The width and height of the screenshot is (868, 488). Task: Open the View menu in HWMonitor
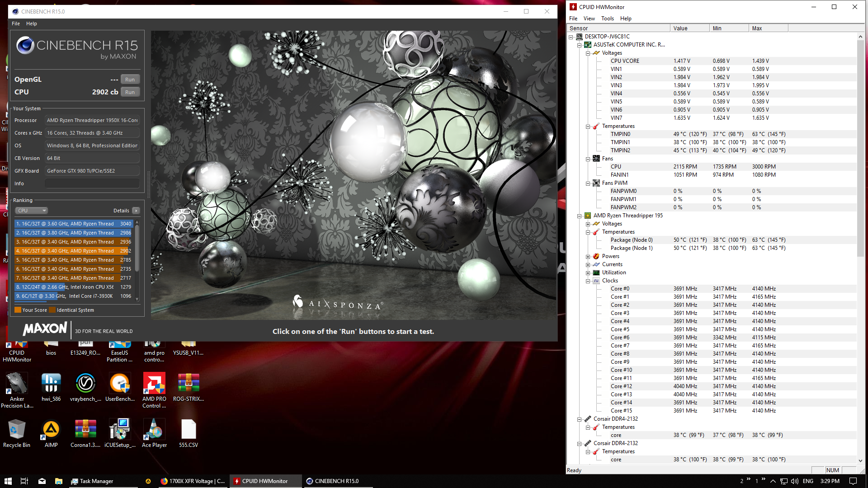pyautogui.click(x=589, y=19)
